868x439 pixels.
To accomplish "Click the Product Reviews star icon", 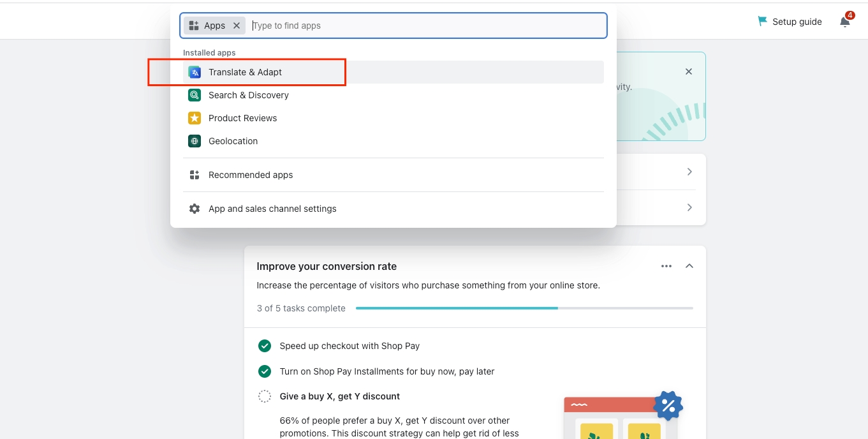I will 195,118.
